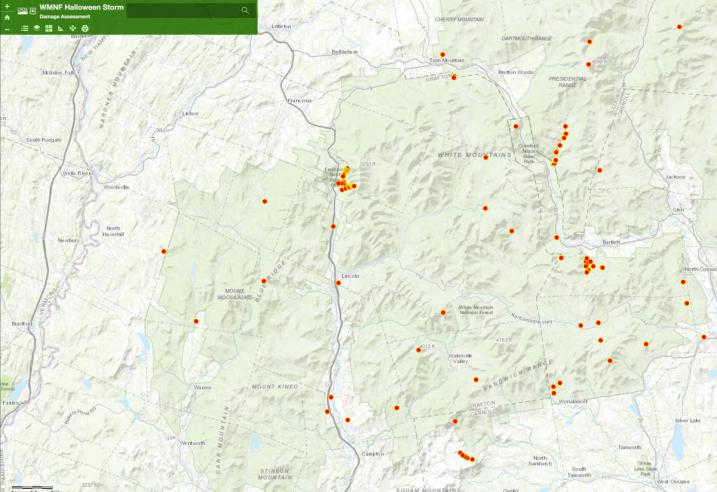
Task: Select the damage marker beside Lincoln label
Action: coord(338,283)
